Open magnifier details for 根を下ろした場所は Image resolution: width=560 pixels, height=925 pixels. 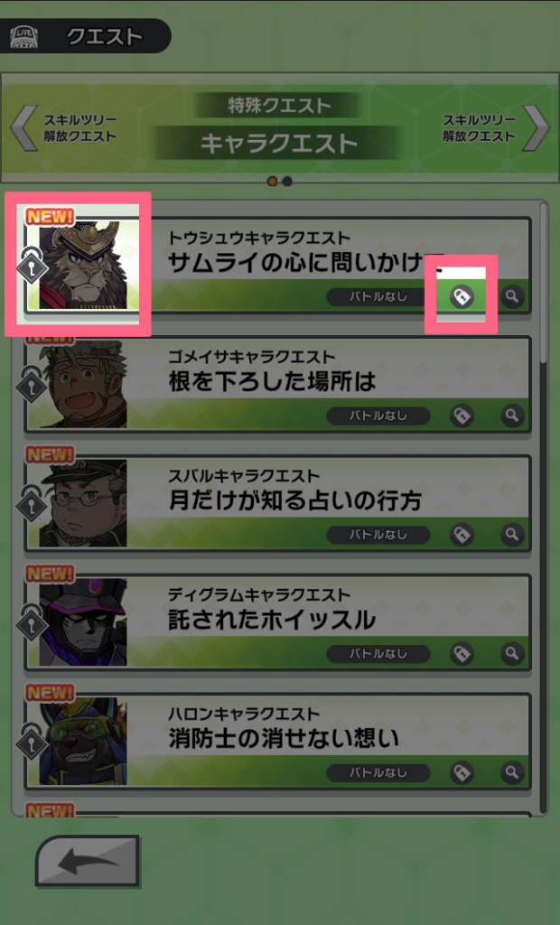pyautogui.click(x=512, y=416)
